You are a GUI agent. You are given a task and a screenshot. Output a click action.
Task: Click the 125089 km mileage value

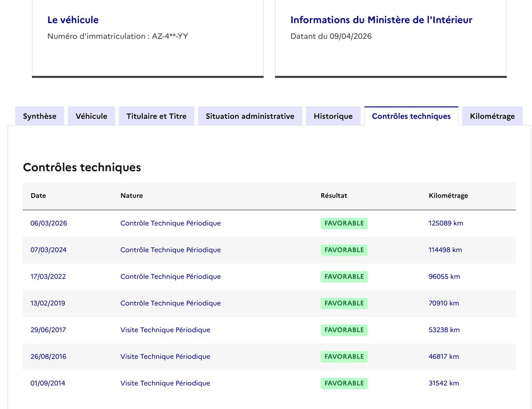(446, 223)
